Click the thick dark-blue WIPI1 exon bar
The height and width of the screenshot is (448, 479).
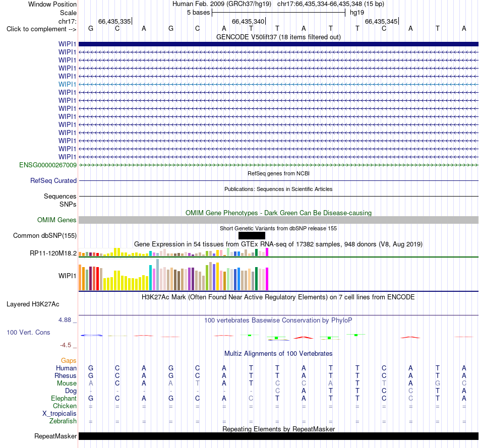(278, 44)
